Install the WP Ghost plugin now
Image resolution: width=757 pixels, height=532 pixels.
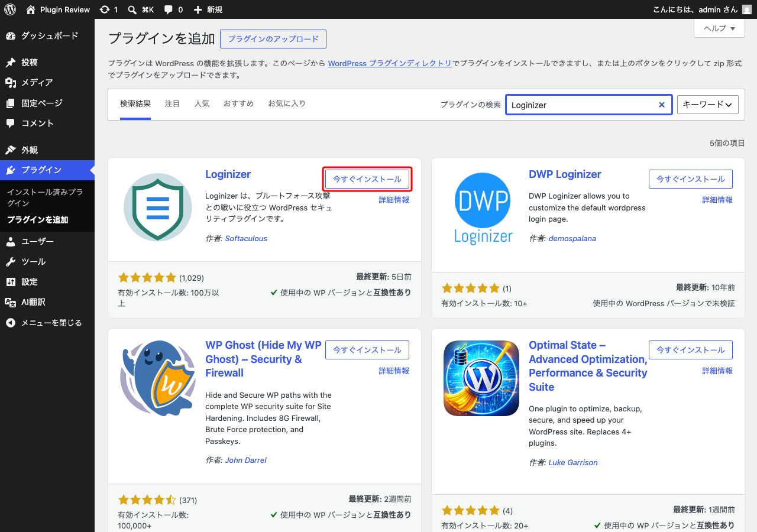[367, 350]
